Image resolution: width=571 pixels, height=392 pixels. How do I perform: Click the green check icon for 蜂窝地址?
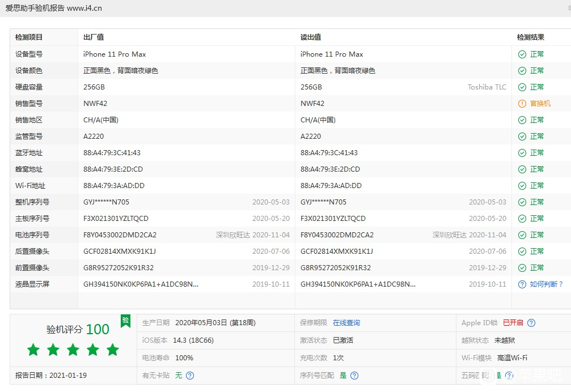(x=522, y=169)
